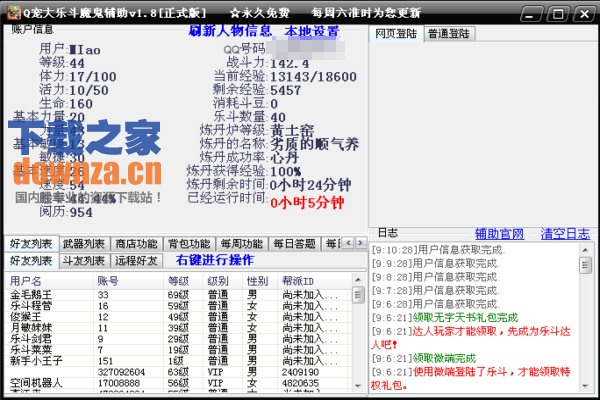Click log scrollbar up arrow
600x400 pixels.
(x=585, y=250)
